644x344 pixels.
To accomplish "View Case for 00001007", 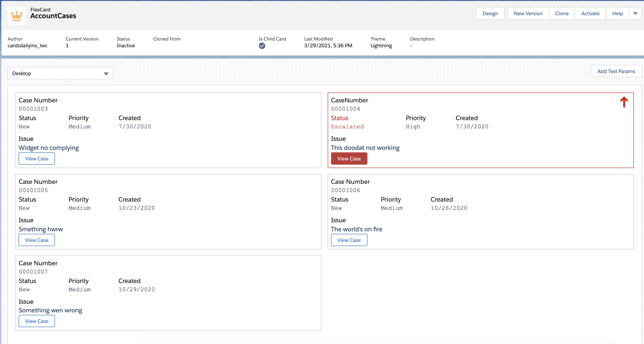I will 37,321.
